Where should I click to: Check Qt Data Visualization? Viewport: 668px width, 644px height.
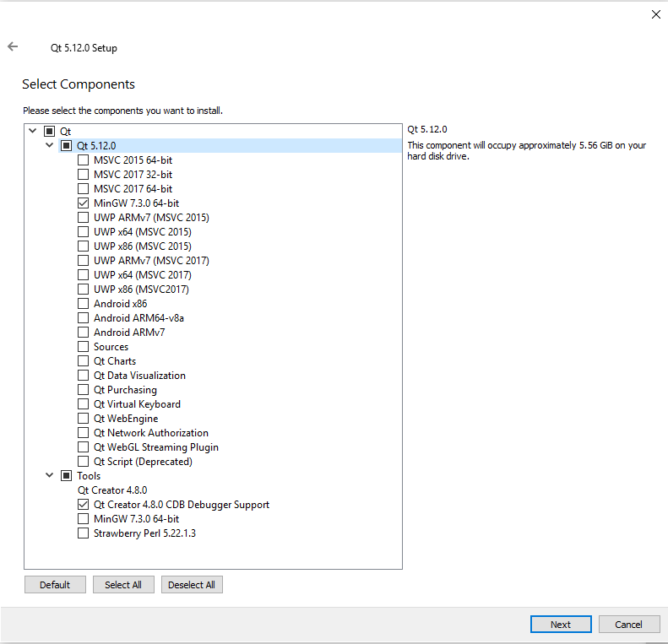(83, 376)
